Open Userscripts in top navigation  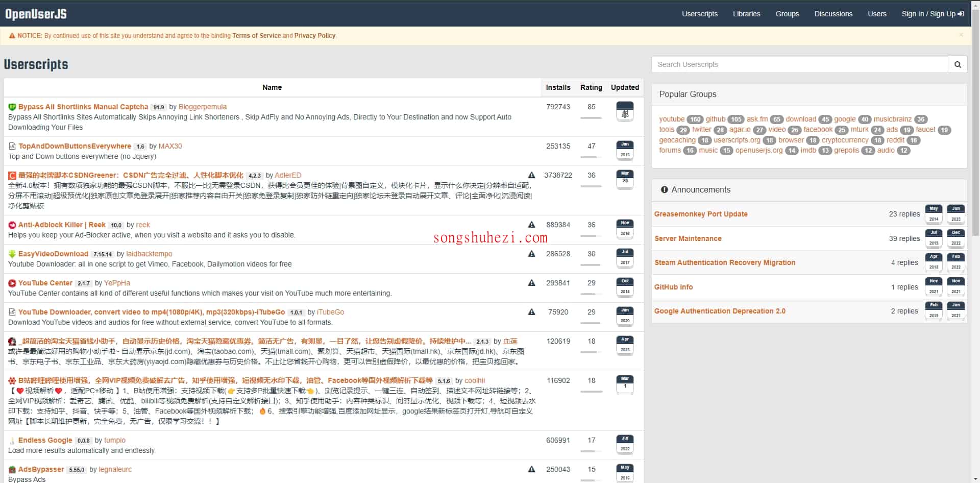699,14
